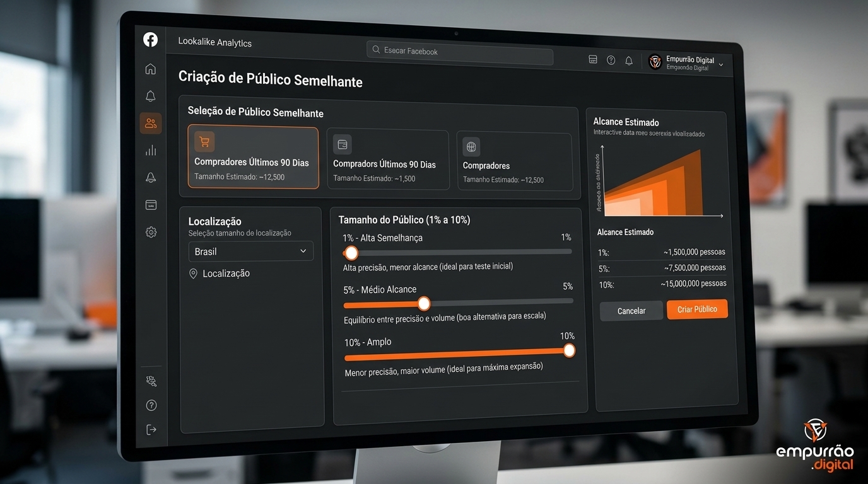Viewport: 868px width, 484px height.
Task: Open the bar chart analytics sidebar icon
Action: (x=151, y=151)
